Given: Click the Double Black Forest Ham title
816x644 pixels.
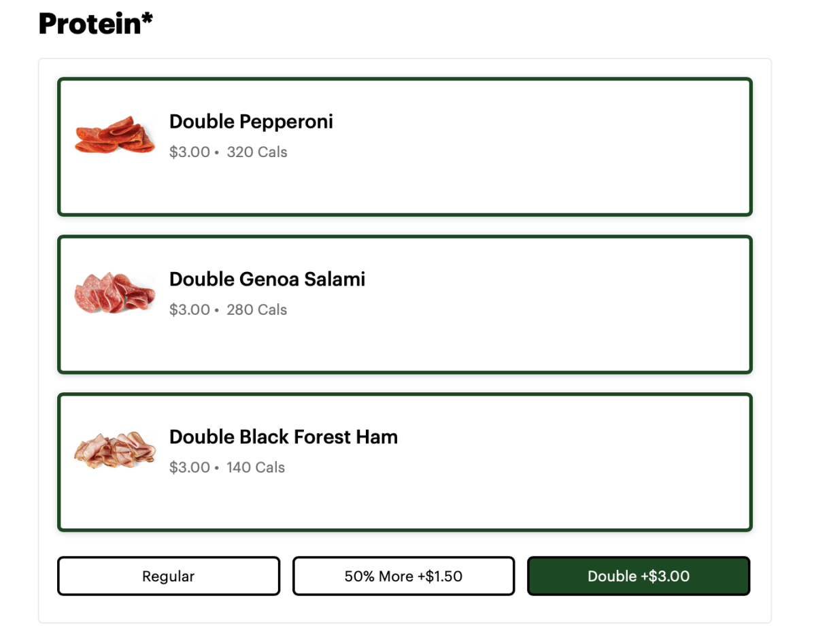Looking at the screenshot, I should tap(284, 437).
